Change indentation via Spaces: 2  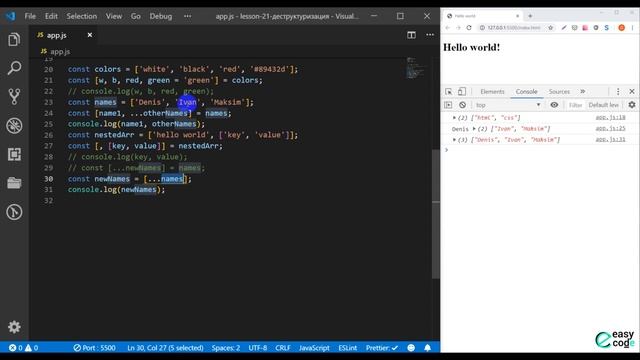[x=226, y=348]
